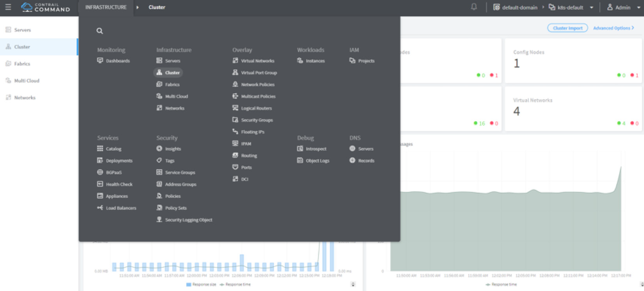
Task: Open Multicast Policies menu entry
Action: point(254,96)
